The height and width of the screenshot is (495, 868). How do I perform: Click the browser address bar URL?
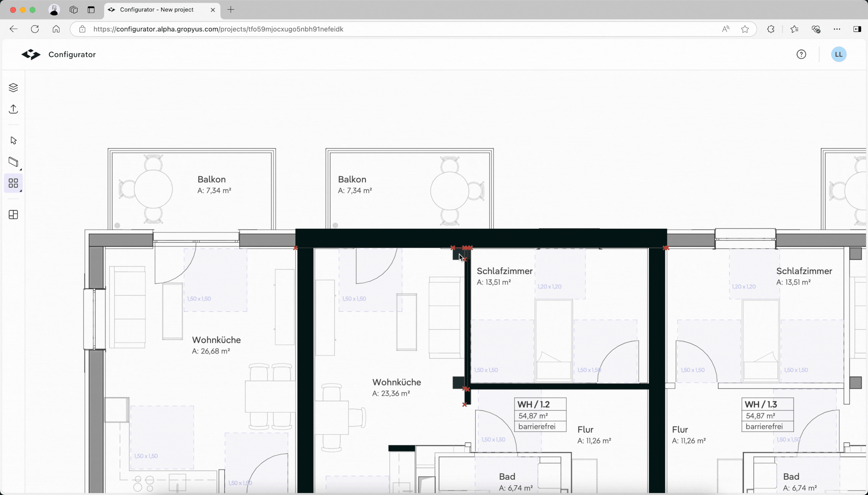point(218,29)
